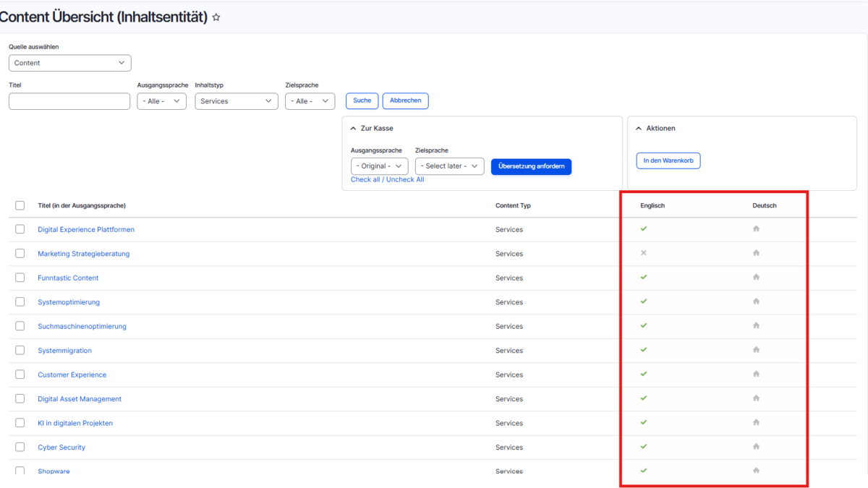The image size is (868, 488).
Task: Open the Systemoptimierung content link
Action: point(69,302)
